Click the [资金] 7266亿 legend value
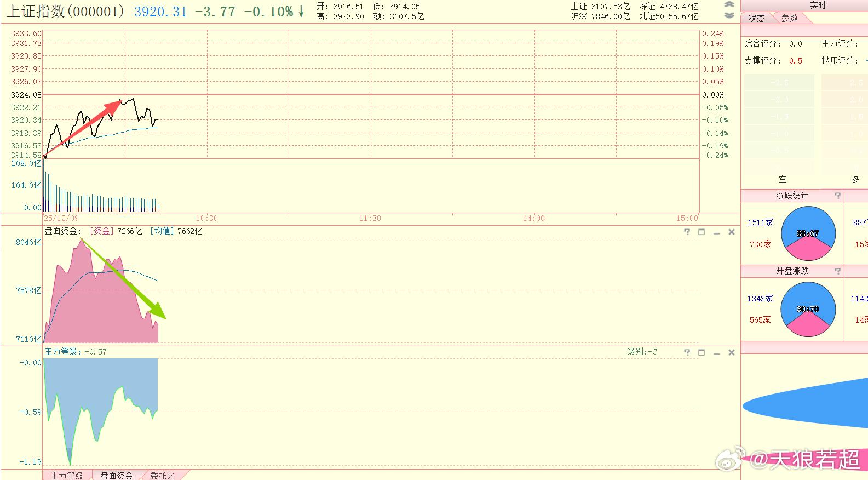This screenshot has height=480, width=868. [116, 231]
